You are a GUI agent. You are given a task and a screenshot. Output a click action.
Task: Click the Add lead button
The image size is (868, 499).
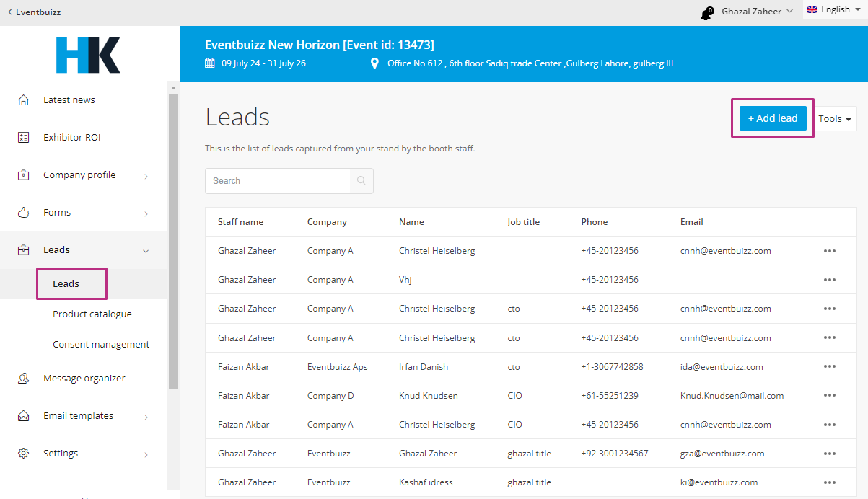tap(773, 118)
